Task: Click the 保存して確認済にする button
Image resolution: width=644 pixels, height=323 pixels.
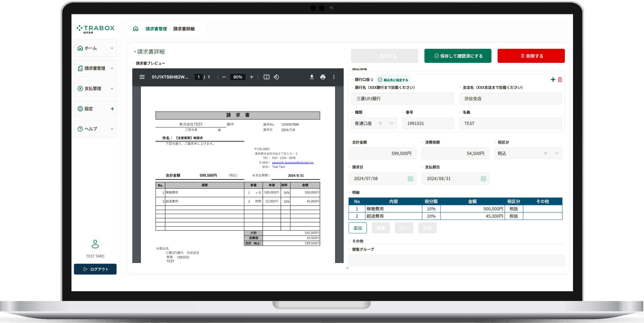Action: point(458,56)
